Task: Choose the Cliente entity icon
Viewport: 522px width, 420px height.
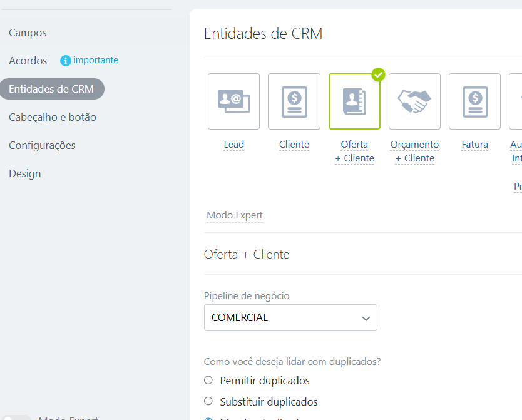Action: click(x=294, y=101)
